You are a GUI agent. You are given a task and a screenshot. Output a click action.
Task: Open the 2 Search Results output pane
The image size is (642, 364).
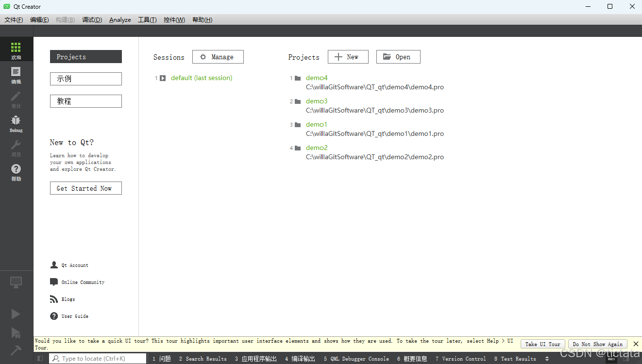pos(203,359)
